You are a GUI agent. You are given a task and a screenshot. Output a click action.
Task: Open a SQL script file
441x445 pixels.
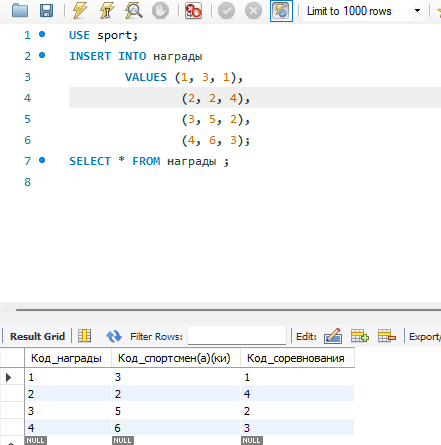tap(20, 11)
